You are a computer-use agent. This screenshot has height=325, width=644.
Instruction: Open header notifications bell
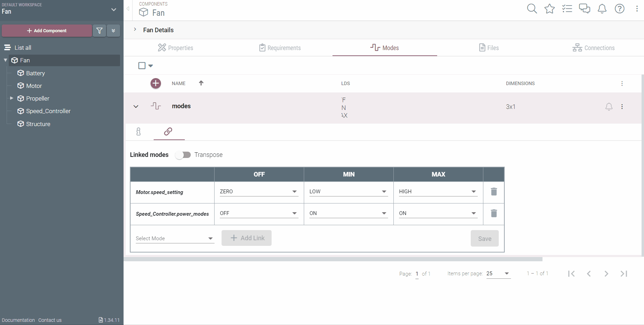(602, 9)
